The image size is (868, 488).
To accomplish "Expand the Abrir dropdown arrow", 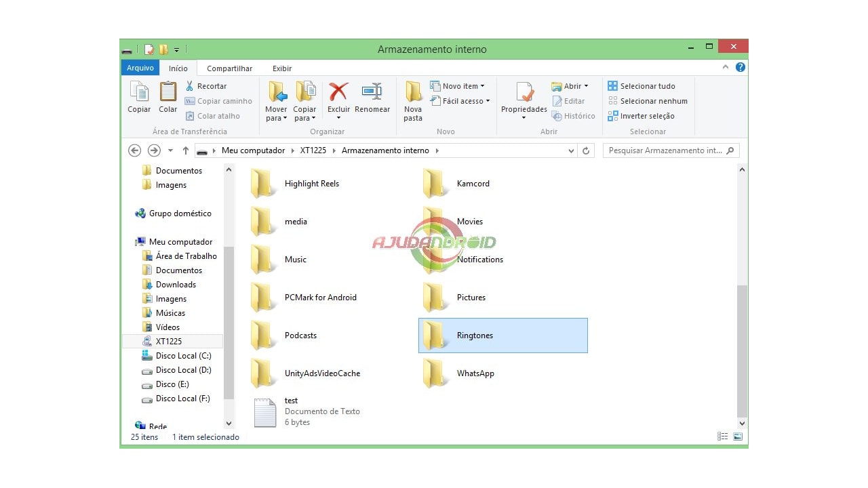I will (586, 86).
